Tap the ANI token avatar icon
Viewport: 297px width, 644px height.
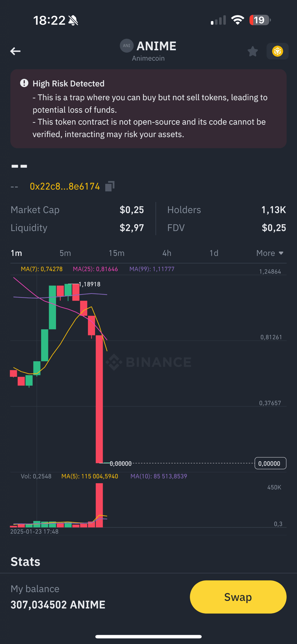tap(126, 46)
